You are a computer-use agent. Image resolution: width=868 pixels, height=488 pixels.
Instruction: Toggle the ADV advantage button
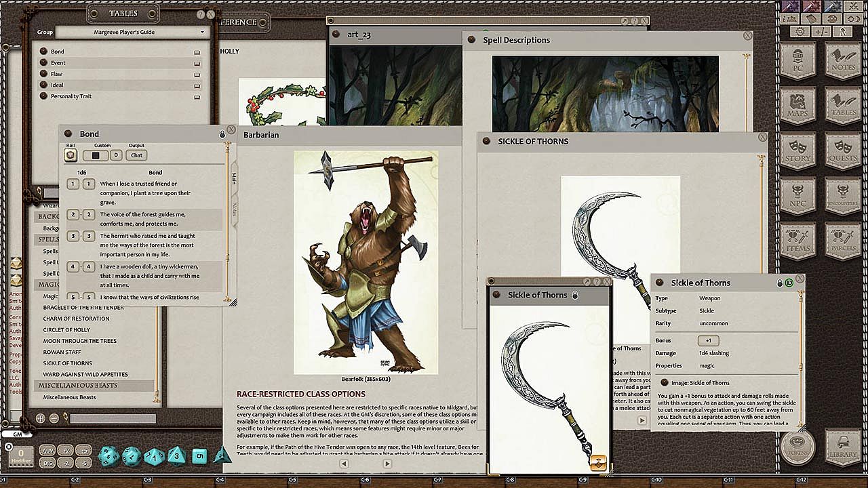pos(47,450)
